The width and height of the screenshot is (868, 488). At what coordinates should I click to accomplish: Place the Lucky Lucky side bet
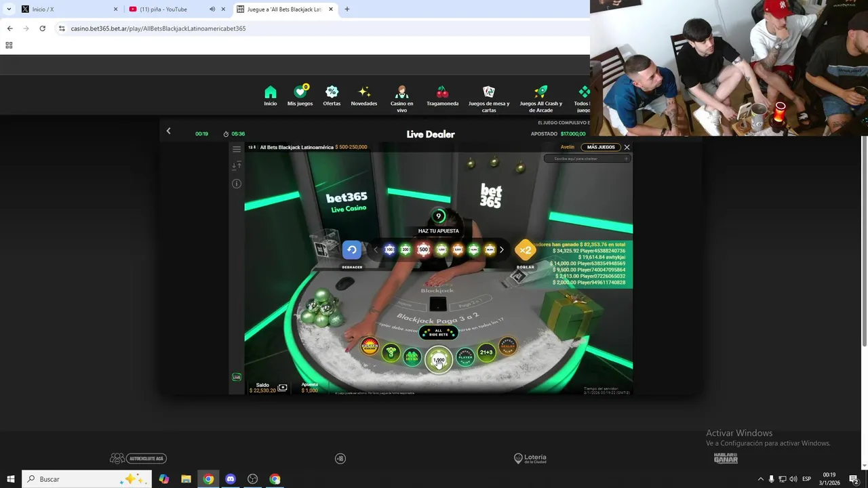tap(412, 357)
